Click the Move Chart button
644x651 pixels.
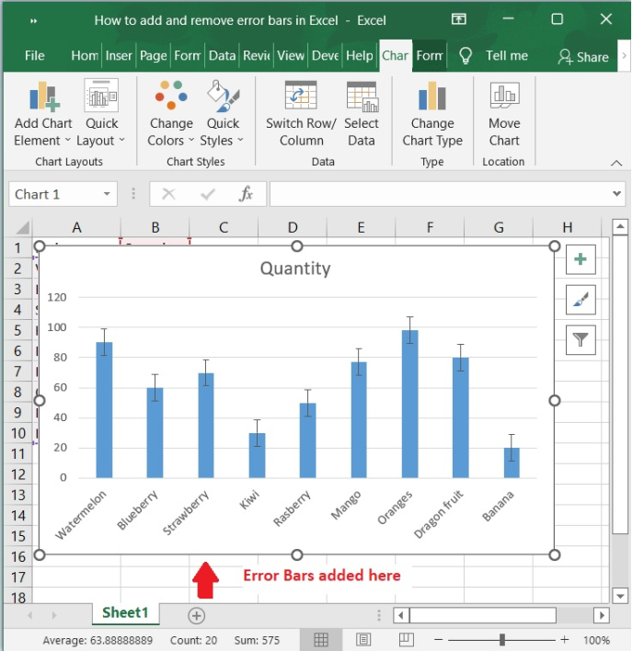coord(504,113)
